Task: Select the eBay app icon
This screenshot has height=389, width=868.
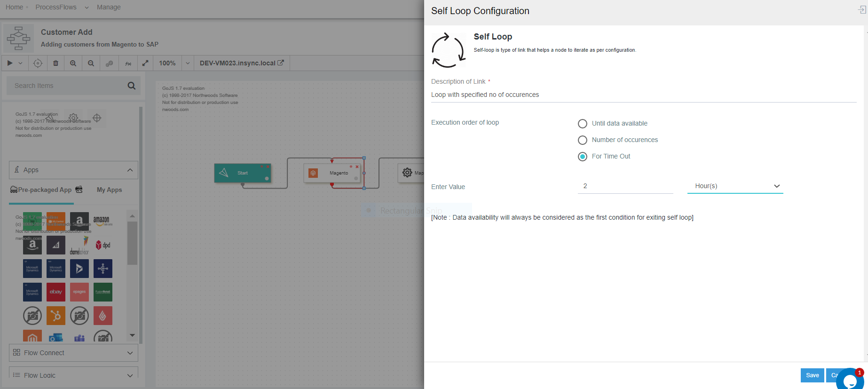Action: tap(56, 292)
